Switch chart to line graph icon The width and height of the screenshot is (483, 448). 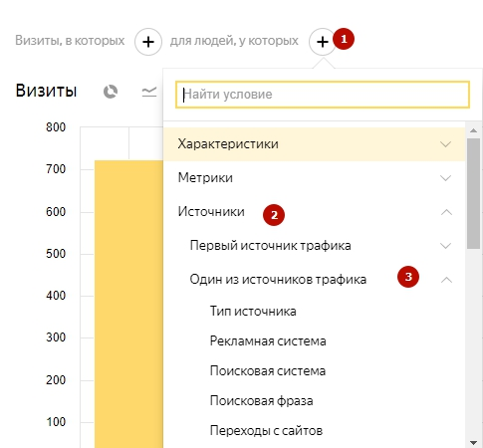tap(149, 92)
